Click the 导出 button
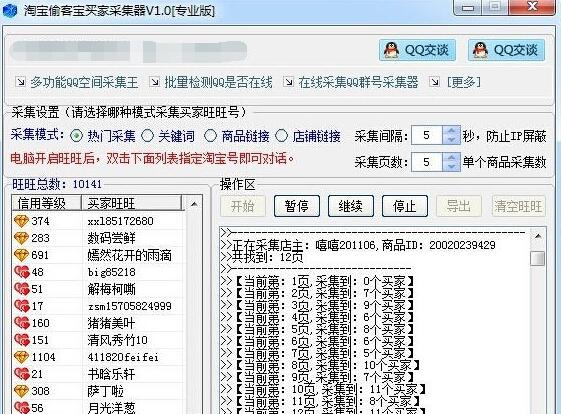The height and width of the screenshot is (414, 561). click(459, 206)
